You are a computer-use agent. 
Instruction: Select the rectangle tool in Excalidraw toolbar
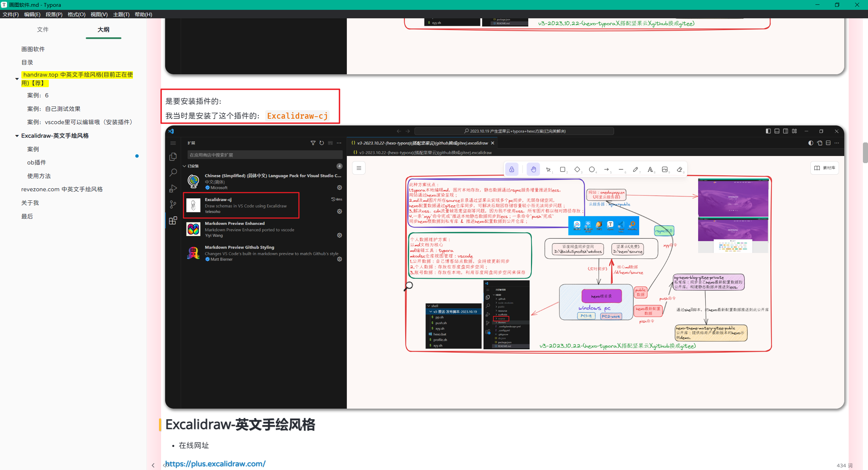coord(563,169)
